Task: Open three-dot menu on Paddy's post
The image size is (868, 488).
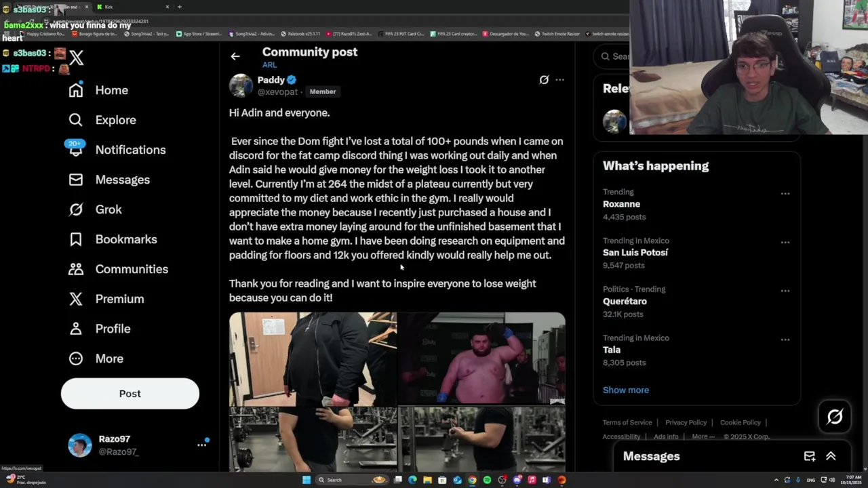Action: 559,80
